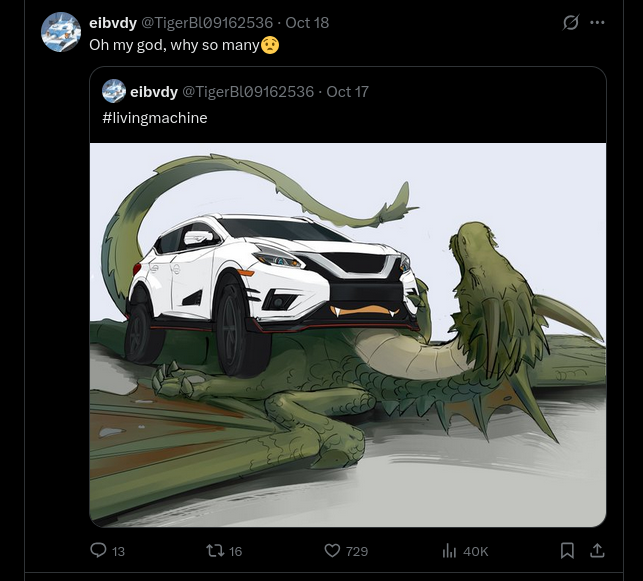This screenshot has width=643, height=581.
Task: Click the reply speech bubble icon
Action: (x=98, y=550)
